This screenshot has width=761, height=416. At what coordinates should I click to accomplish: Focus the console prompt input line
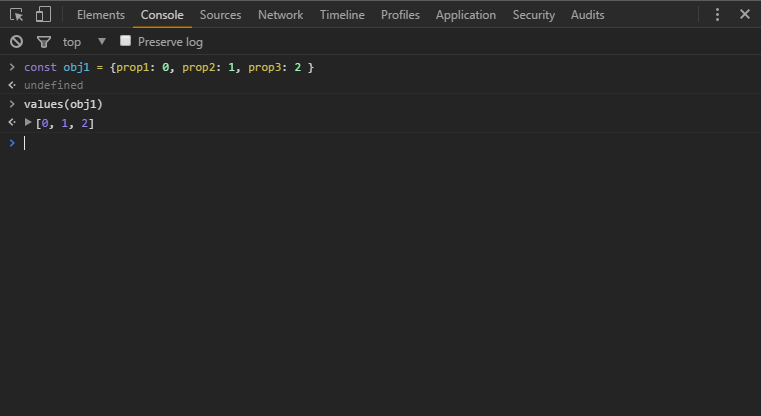[380, 143]
